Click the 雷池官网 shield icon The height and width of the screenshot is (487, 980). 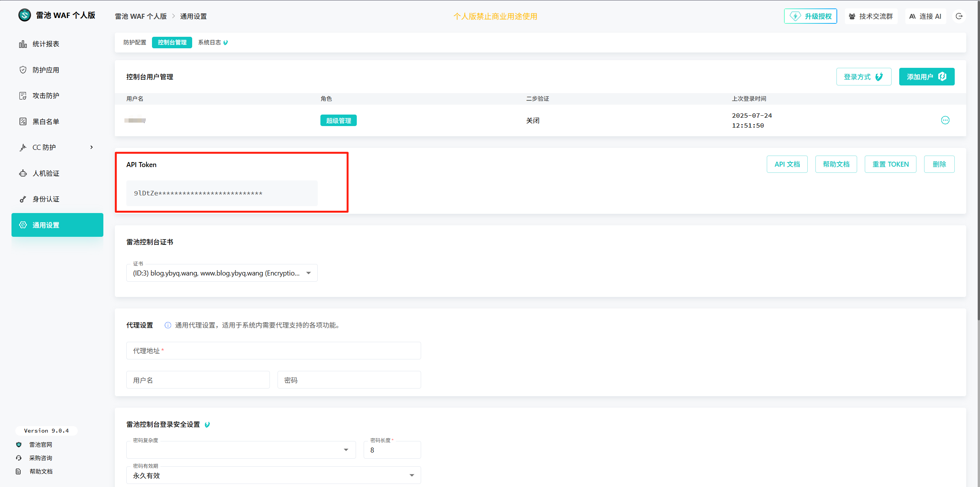[19, 444]
